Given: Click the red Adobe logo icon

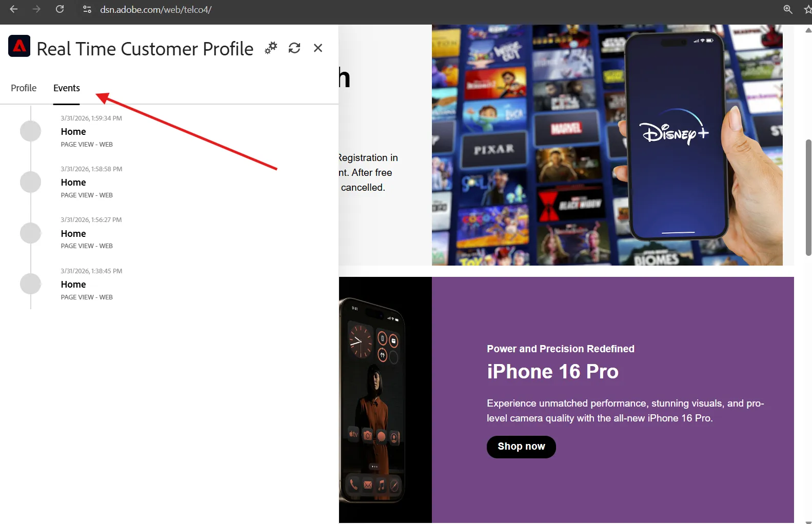Looking at the screenshot, I should (19, 46).
